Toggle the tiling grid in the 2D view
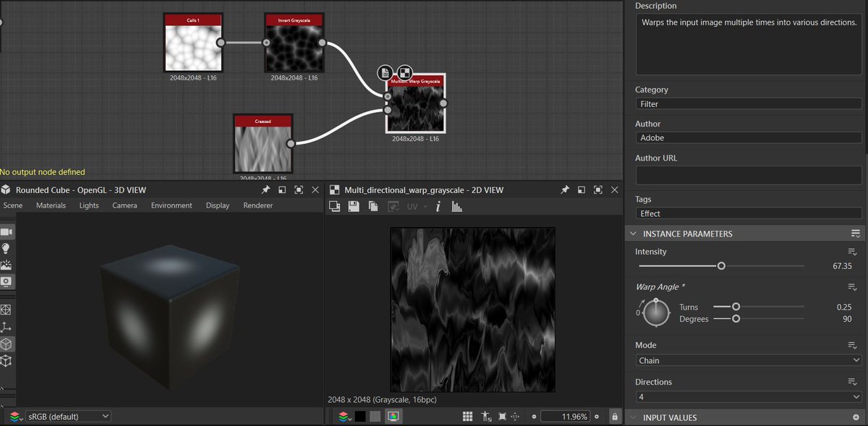The image size is (868, 426). coord(468,416)
